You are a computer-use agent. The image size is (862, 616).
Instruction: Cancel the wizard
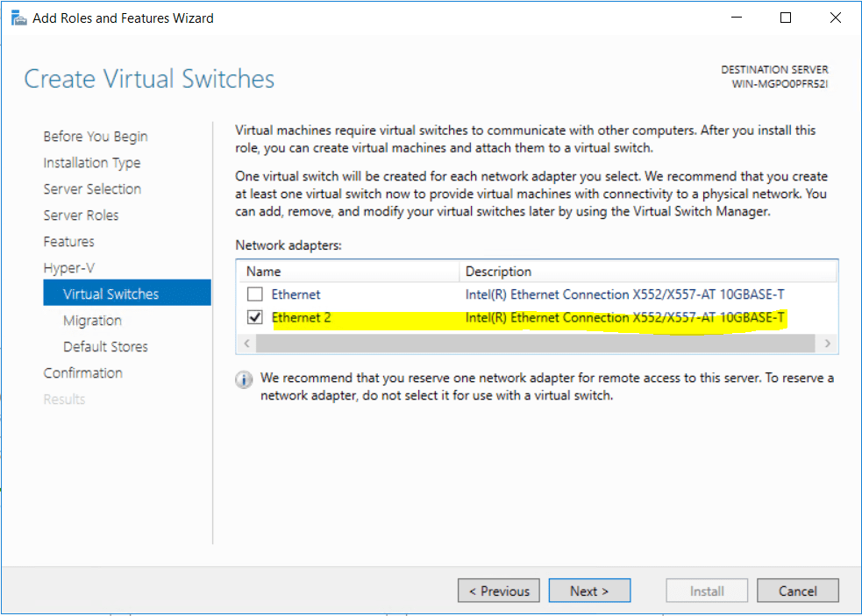click(797, 590)
